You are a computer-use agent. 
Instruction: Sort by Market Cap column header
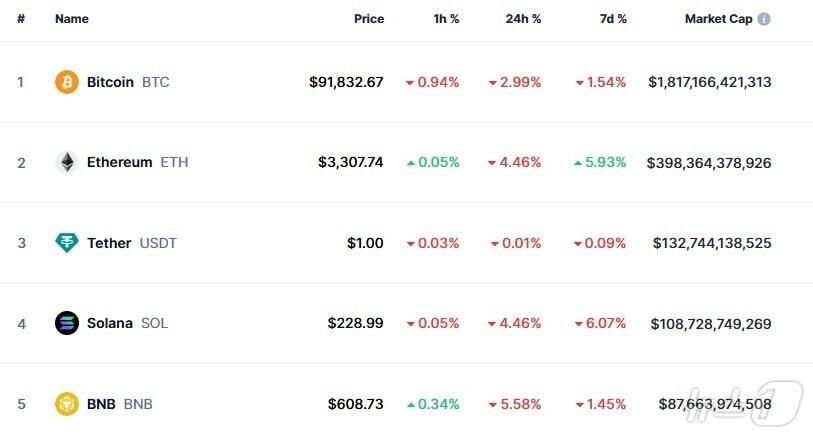(718, 19)
